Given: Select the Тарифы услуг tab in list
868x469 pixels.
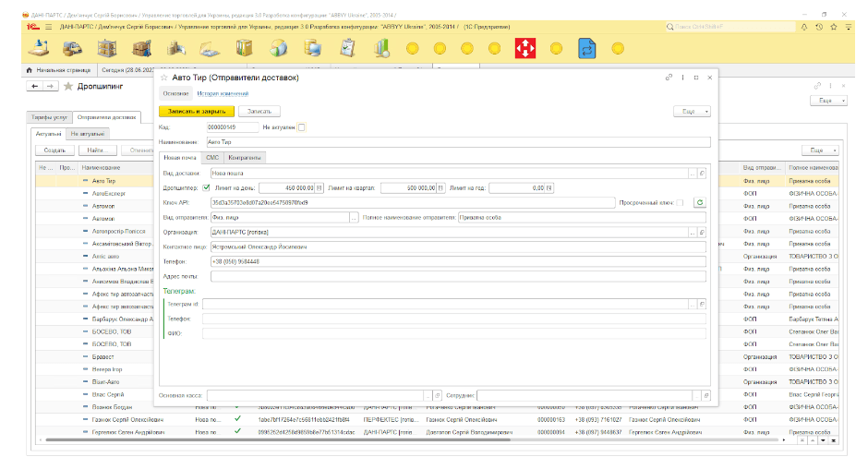Looking at the screenshot, I should pos(49,117).
